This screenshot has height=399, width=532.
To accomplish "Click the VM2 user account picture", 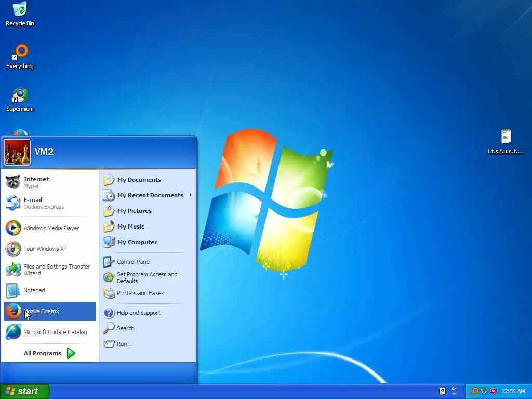I will (x=17, y=152).
